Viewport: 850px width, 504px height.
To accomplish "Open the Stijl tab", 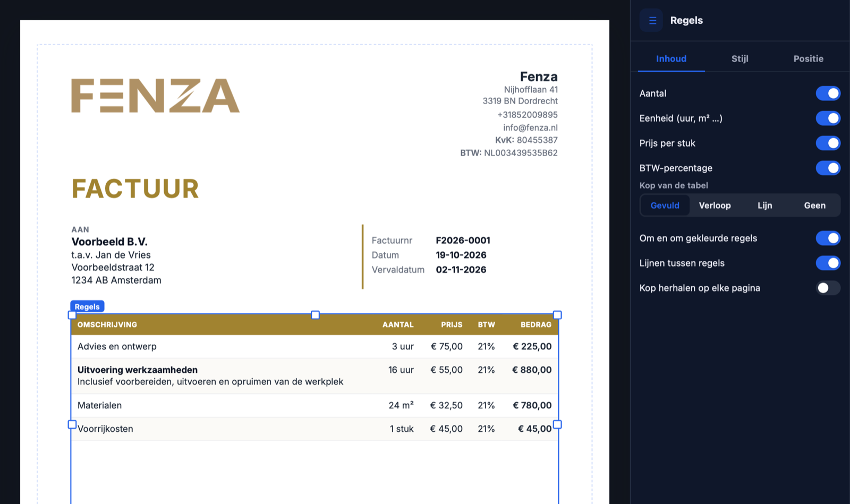I will coord(739,59).
